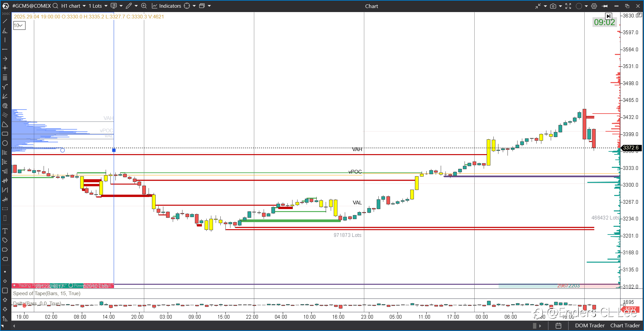Image resolution: width=644 pixels, height=331 pixels.
Task: Toggle the crosshair mode icon
Action: [187, 6]
